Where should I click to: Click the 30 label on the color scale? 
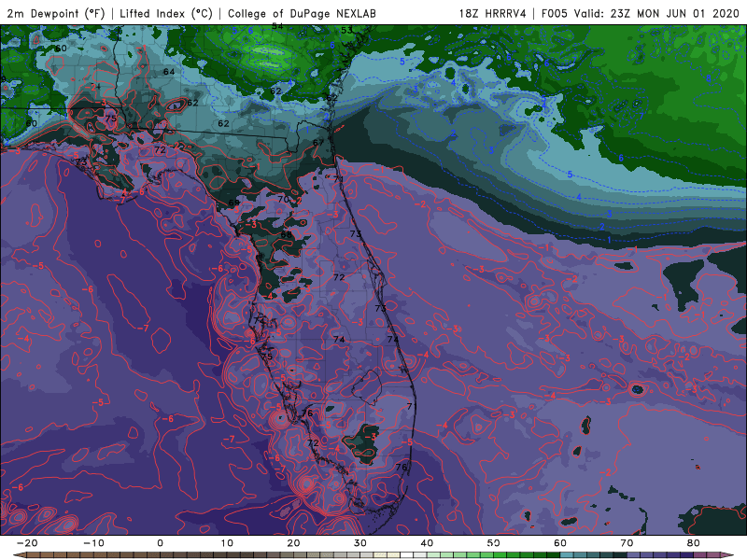360,543
